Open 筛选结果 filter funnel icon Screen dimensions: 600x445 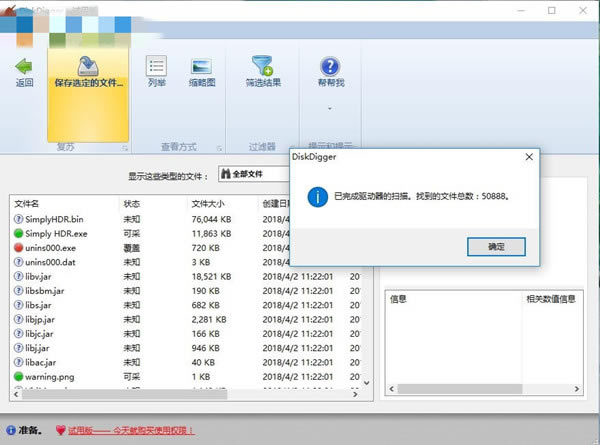click(x=262, y=65)
